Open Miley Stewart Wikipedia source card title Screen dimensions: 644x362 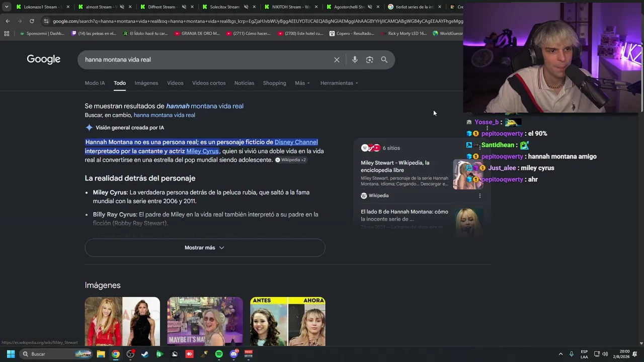[395, 166]
